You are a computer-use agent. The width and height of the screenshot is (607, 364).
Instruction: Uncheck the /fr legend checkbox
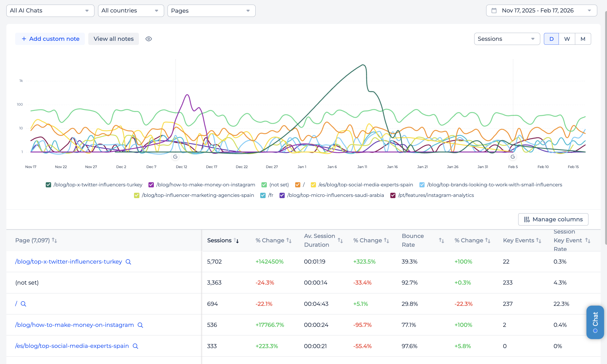[263, 195]
